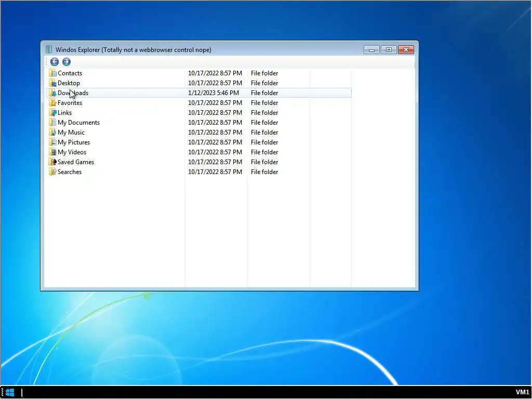Screen dimensions: 532x399
Task: Click File folder type in Desktop row
Action: [x=264, y=83]
